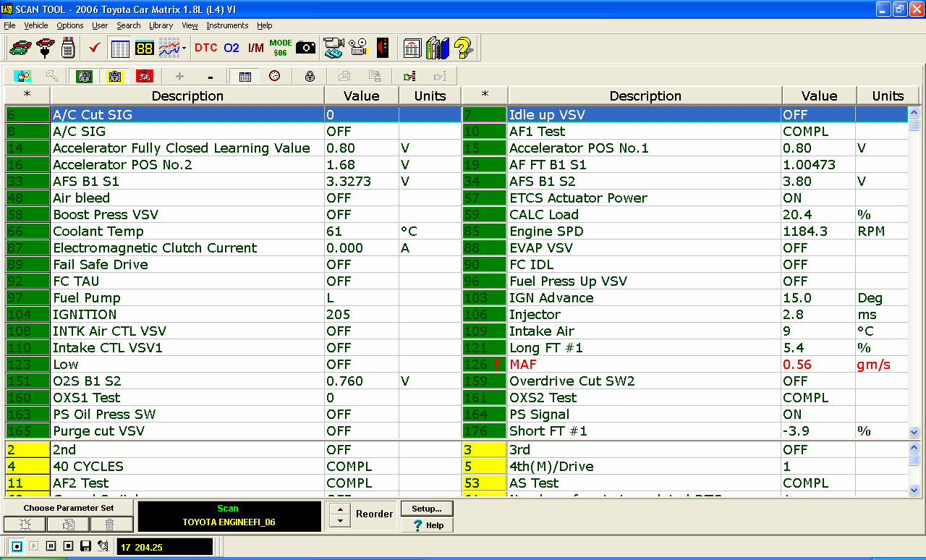This screenshot has width=926, height=560.
Task: Click the DTC trouble codes icon
Action: pos(205,48)
